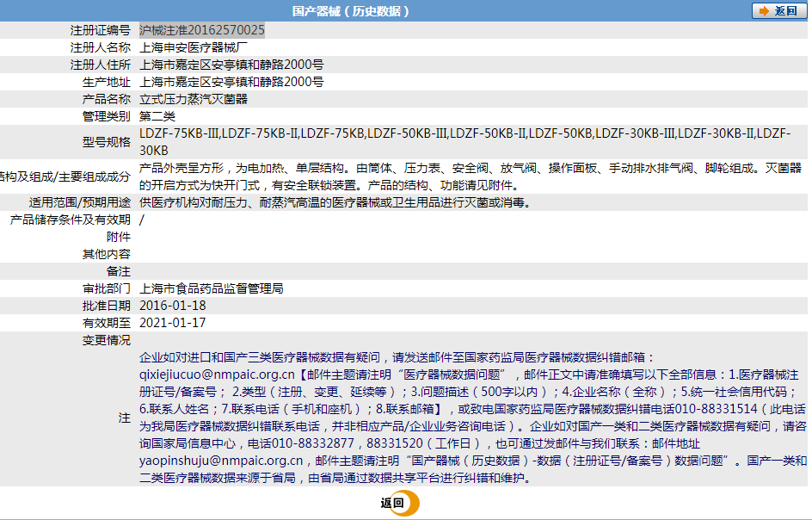The width and height of the screenshot is (812, 520).
Task: Click the phone number 010-88331514 in the note
Action: tap(717, 409)
